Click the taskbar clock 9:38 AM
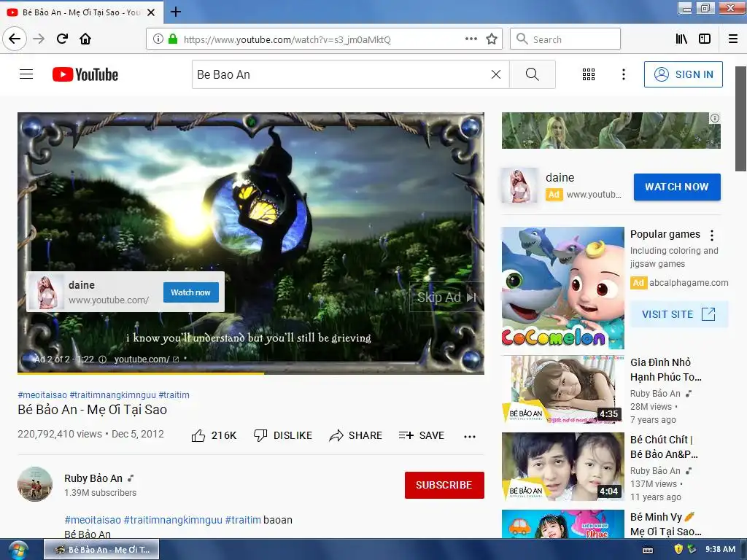Image resolution: width=747 pixels, height=560 pixels. (x=720, y=550)
